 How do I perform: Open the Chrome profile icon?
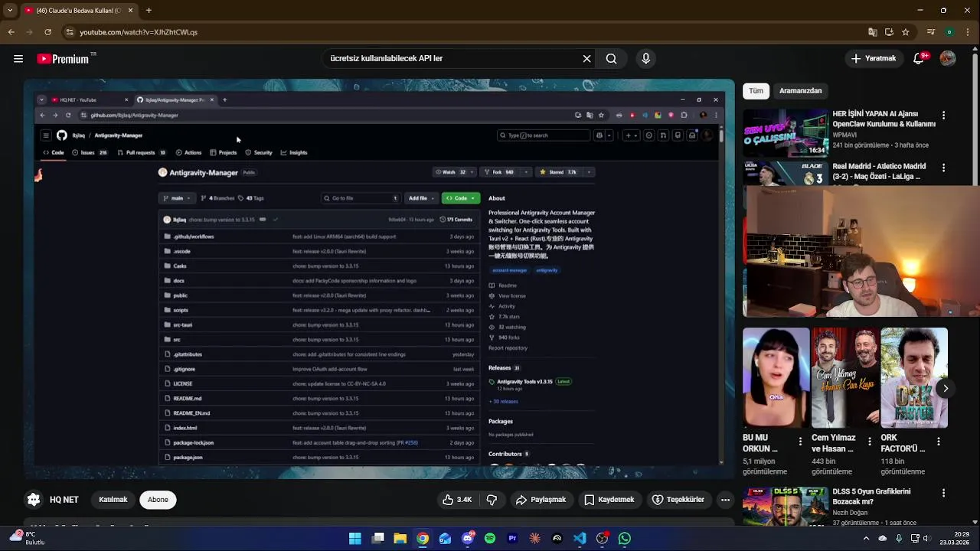(949, 32)
